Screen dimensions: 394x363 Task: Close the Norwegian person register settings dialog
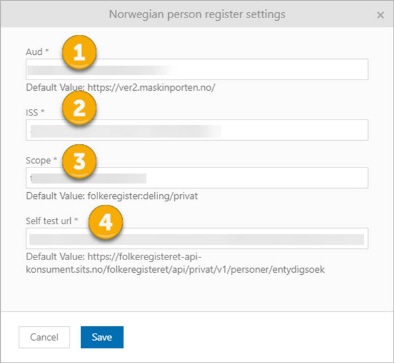[x=380, y=15]
